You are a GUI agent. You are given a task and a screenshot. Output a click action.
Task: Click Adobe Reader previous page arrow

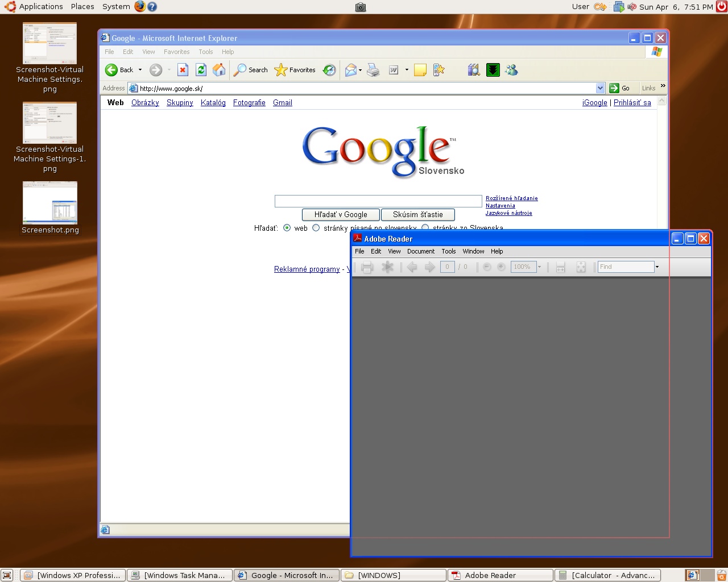tap(412, 267)
